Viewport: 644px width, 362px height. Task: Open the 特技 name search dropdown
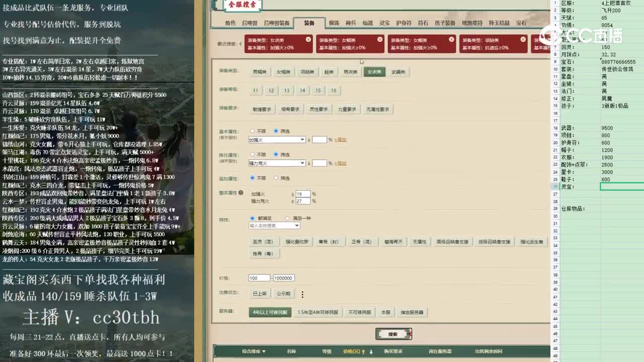click(x=274, y=226)
